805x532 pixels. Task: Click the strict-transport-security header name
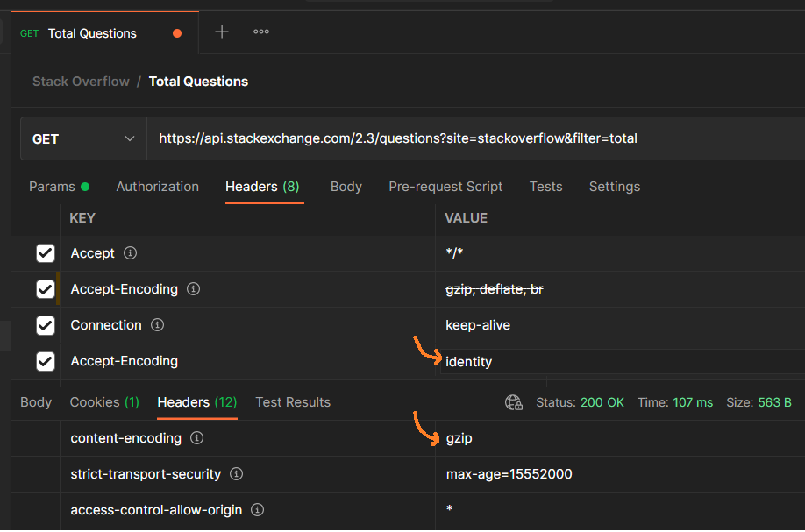(146, 474)
